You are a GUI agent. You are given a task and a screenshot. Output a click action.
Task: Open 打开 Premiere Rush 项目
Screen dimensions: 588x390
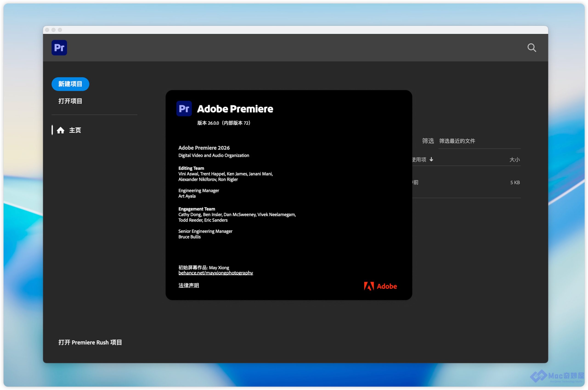90,342
